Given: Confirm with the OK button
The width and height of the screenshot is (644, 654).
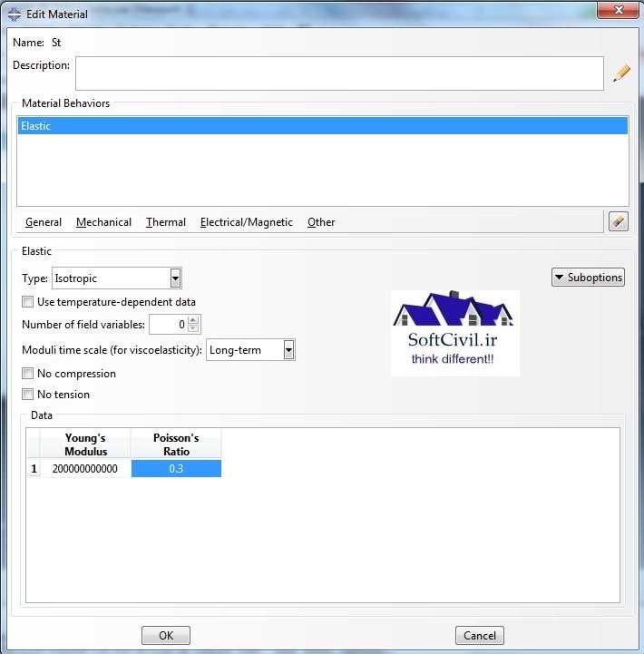Looking at the screenshot, I should click(x=166, y=635).
